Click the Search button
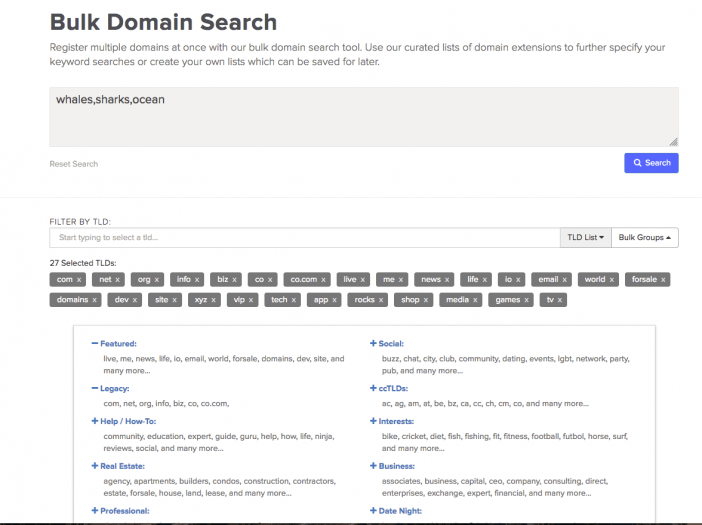 (651, 163)
